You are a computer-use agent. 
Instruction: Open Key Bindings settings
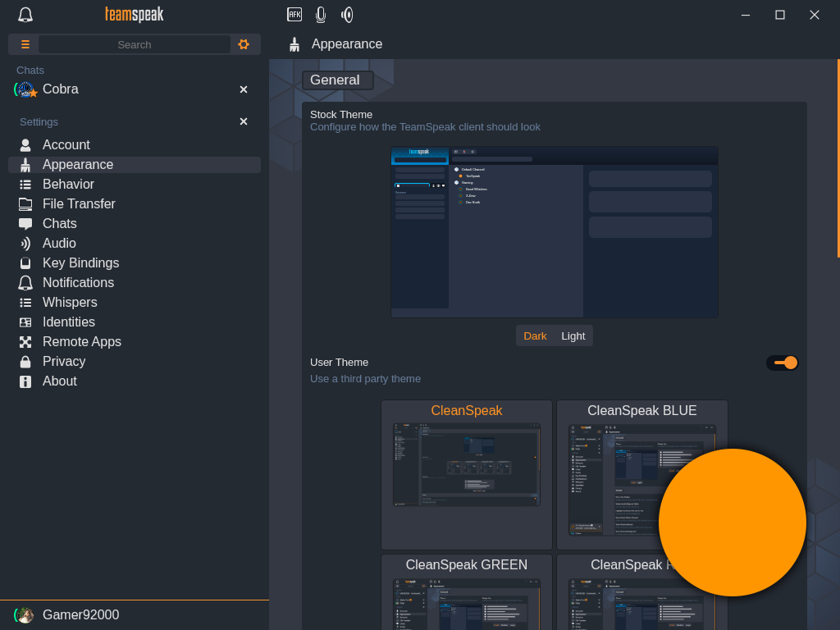point(80,263)
